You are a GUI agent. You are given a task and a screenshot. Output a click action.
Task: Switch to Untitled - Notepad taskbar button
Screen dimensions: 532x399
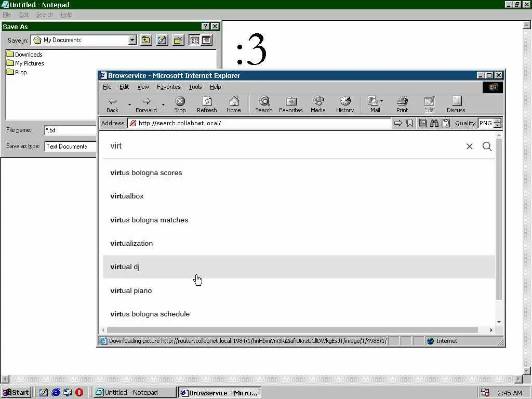(135, 393)
